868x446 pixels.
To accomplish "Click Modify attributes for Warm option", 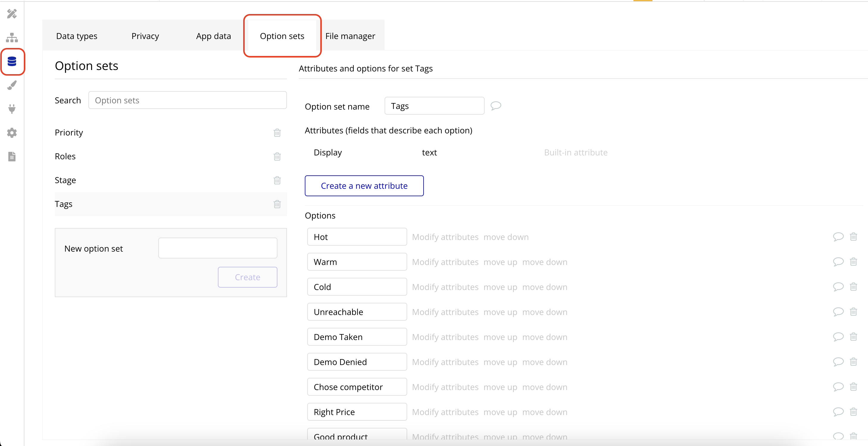I will (x=445, y=262).
